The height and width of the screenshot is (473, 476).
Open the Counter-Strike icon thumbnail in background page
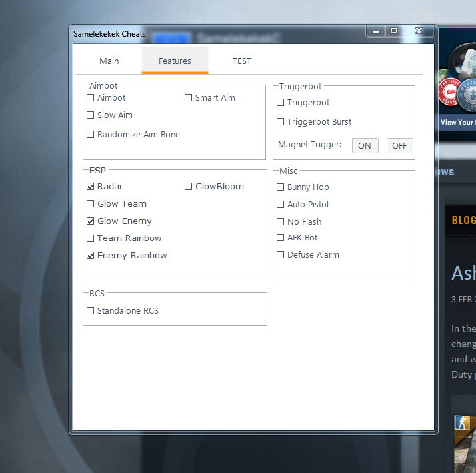pyautogui.click(x=462, y=422)
